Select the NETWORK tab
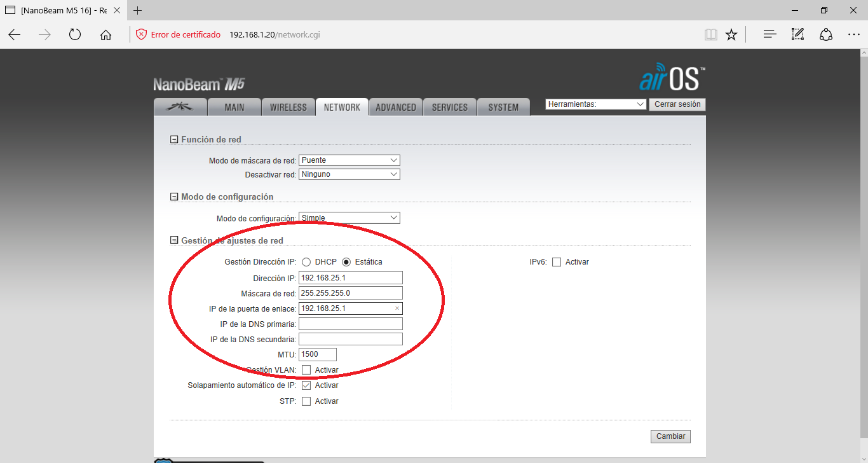The image size is (868, 463). (342, 107)
